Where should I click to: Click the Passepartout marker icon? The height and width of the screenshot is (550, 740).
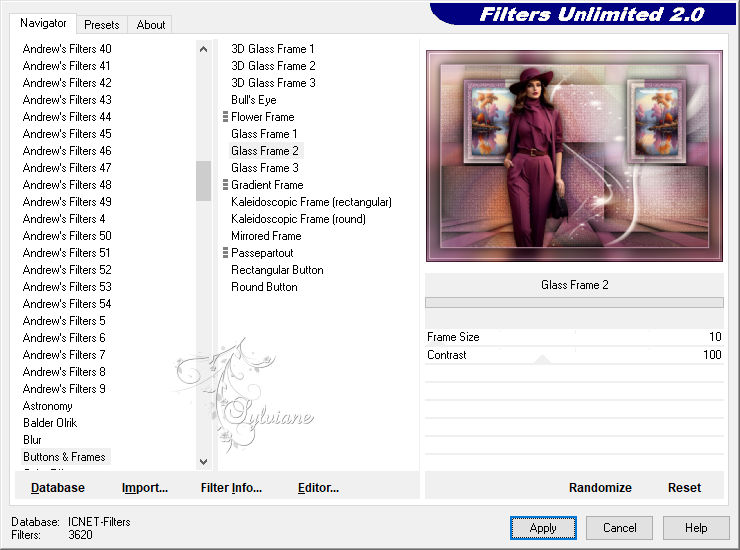click(x=225, y=253)
